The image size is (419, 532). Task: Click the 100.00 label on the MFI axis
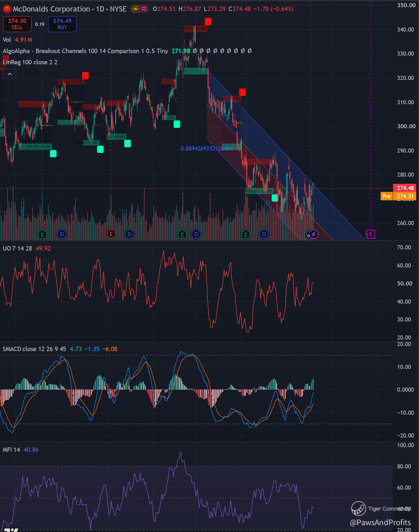406,445
